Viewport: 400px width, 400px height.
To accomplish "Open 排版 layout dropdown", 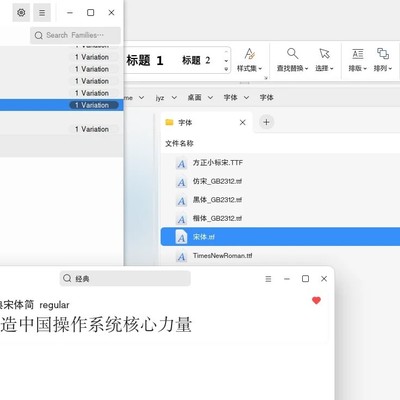I will click(357, 60).
